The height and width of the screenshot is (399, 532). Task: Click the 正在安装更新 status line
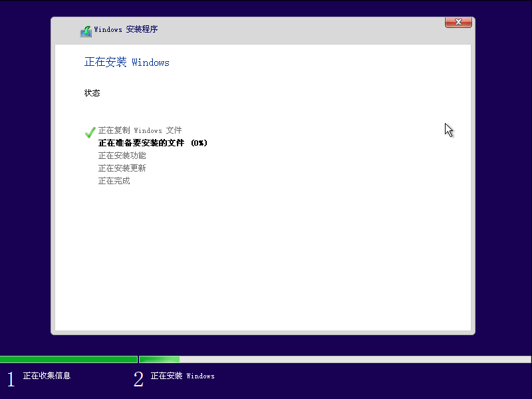click(124, 168)
